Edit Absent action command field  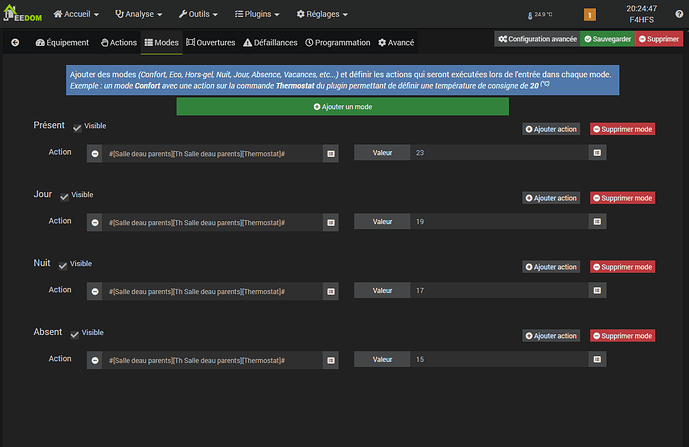[213, 360]
